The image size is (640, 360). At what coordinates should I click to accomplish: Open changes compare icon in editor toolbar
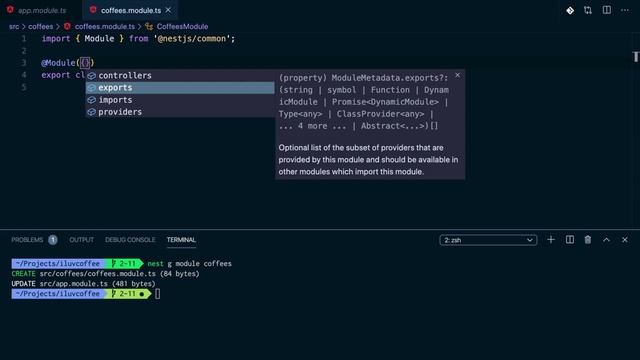(588, 10)
